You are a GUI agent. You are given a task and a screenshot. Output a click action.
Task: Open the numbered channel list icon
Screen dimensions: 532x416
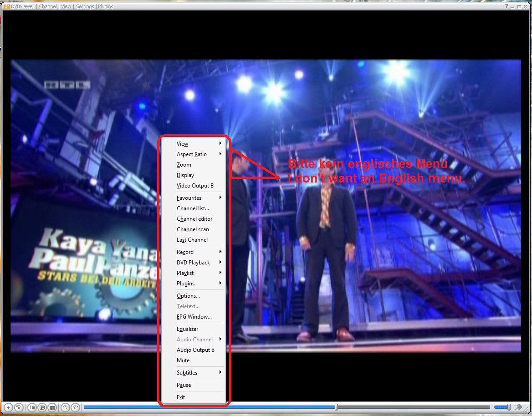pyautogui.click(x=32, y=407)
